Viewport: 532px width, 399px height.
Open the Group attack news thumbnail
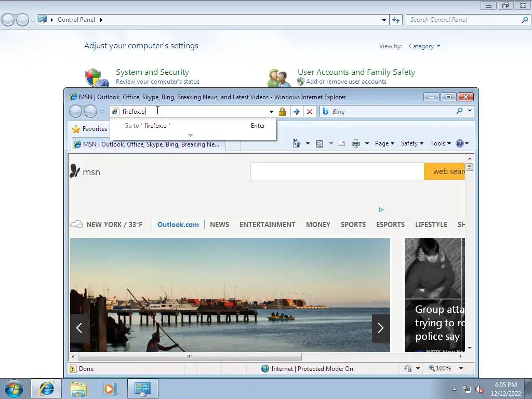point(435,295)
